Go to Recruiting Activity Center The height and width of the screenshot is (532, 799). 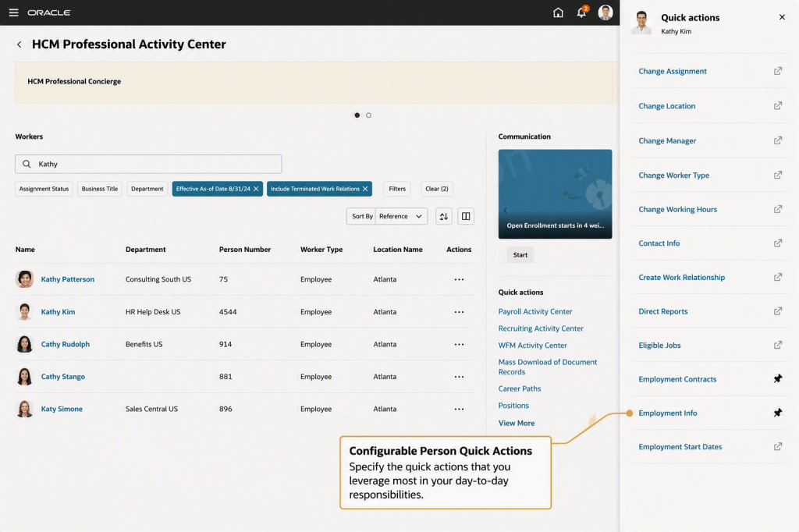(x=541, y=328)
